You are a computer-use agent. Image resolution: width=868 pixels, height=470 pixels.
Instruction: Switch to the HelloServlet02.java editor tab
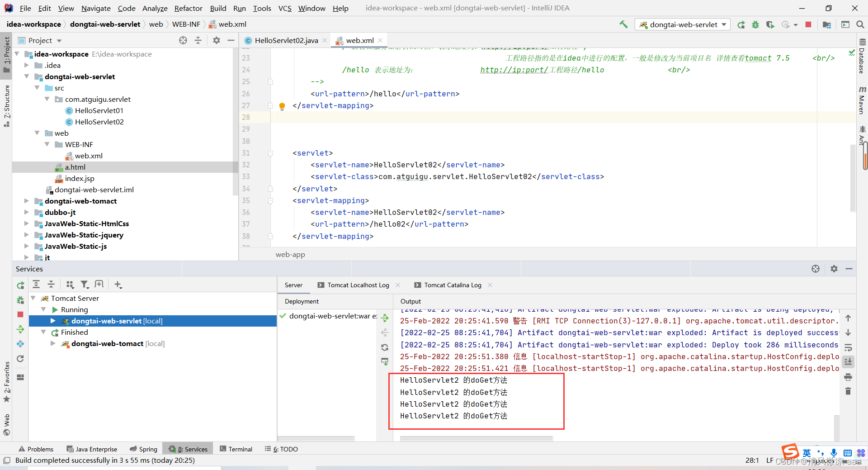(286, 40)
